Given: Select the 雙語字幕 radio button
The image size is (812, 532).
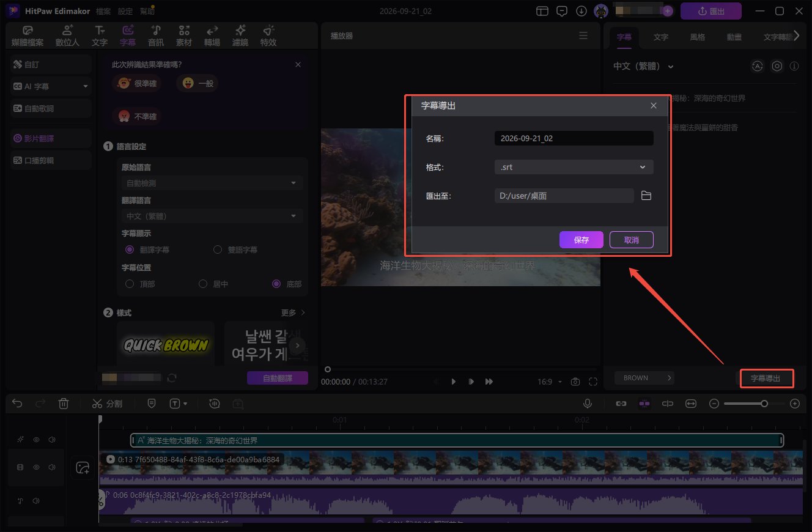Looking at the screenshot, I should tap(217, 249).
